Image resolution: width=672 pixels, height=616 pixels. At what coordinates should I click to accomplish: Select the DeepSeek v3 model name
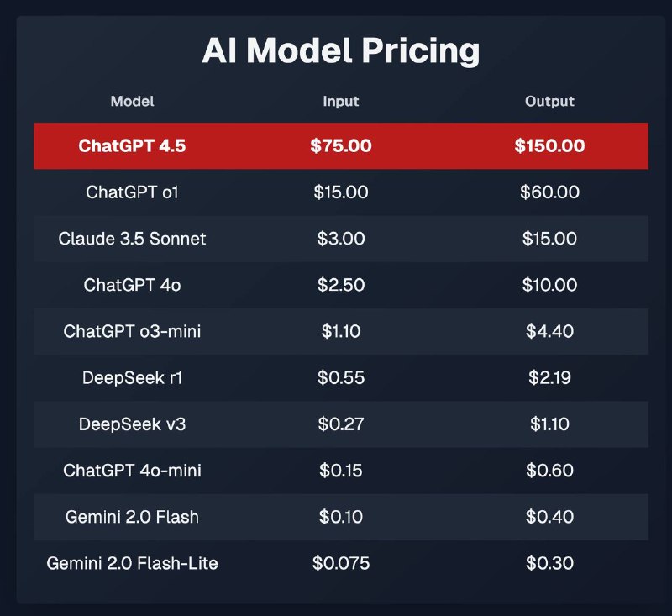(x=132, y=424)
